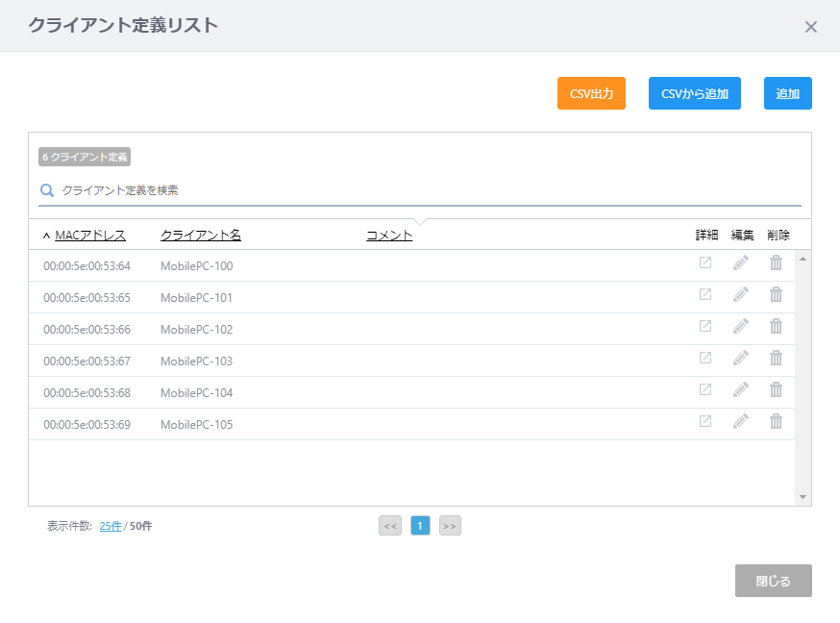
Task: Open details for MobilePC-100
Action: [x=704, y=262]
